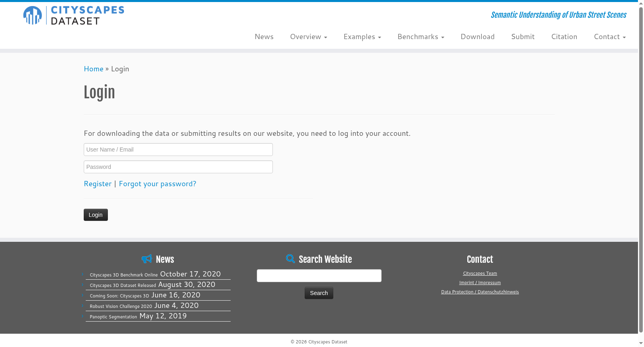Open Coming Soon: Cityscapes 3D news

pyautogui.click(x=119, y=296)
